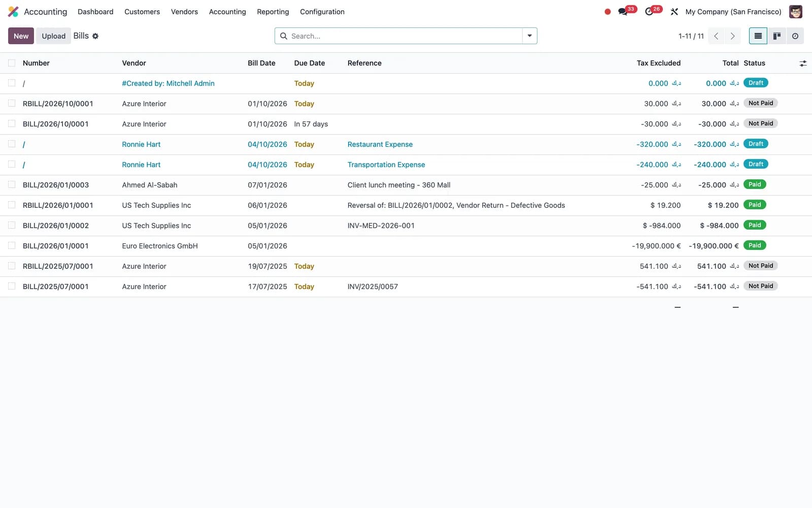Open the Configuration menu

(322, 12)
